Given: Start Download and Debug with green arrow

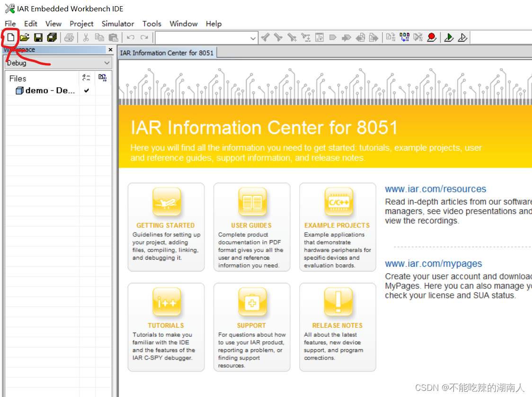Looking at the screenshot, I should pyautogui.click(x=449, y=37).
